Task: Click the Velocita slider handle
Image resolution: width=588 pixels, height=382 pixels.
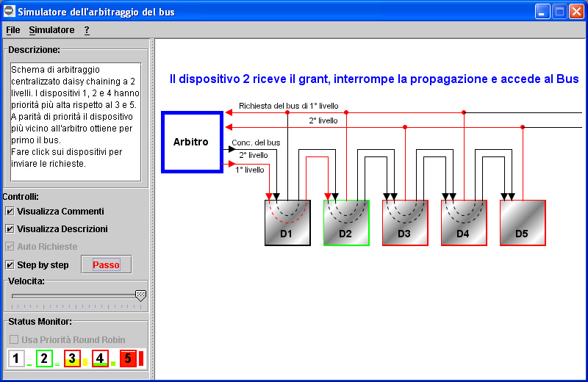Action: (140, 295)
